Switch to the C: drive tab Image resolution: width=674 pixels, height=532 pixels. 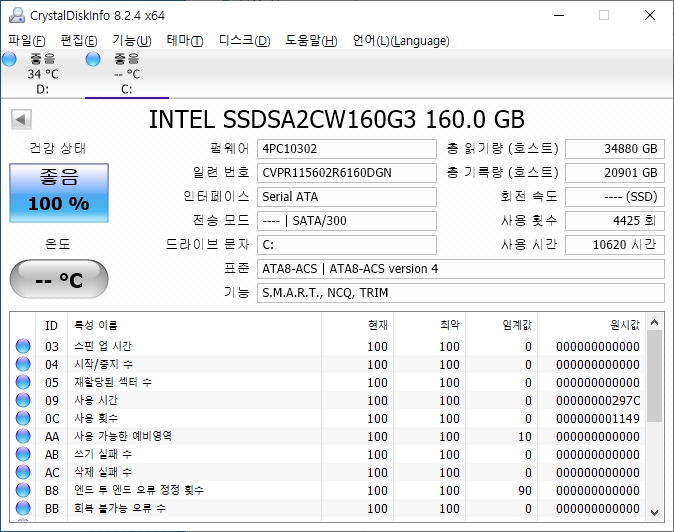pos(127,73)
